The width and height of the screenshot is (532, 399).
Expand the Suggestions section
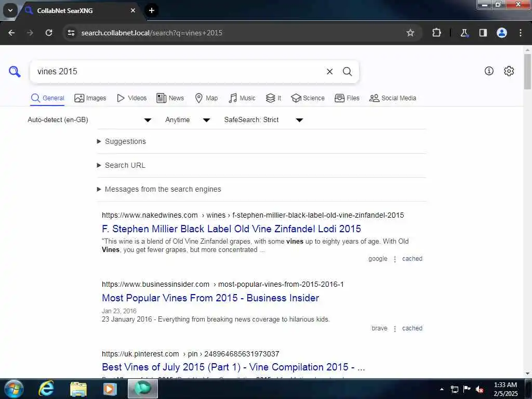(122, 141)
